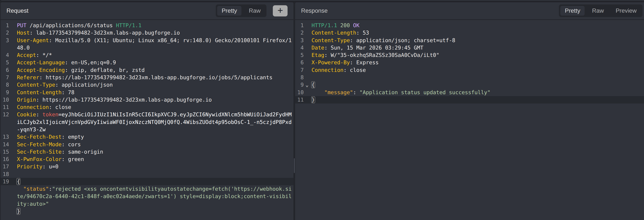The height and width of the screenshot is (220, 644).
Task: Click line number 19 in the Request pane
Action: tap(6, 181)
